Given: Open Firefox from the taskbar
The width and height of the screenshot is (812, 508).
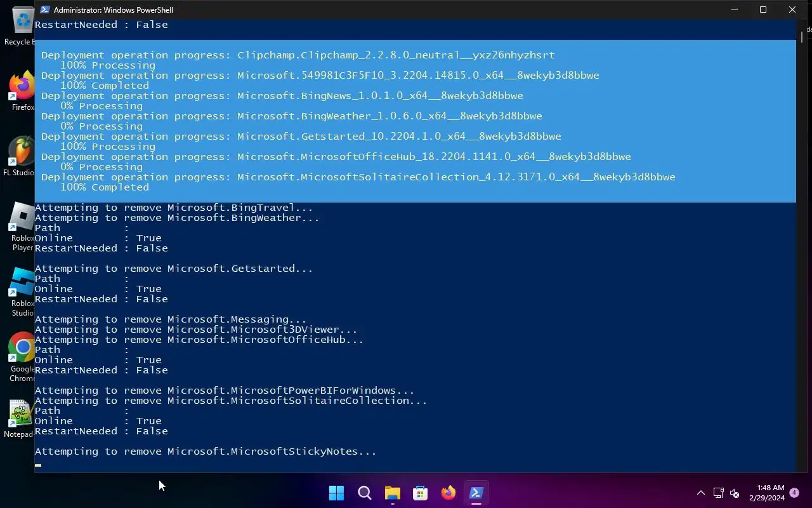Looking at the screenshot, I should pyautogui.click(x=448, y=493).
